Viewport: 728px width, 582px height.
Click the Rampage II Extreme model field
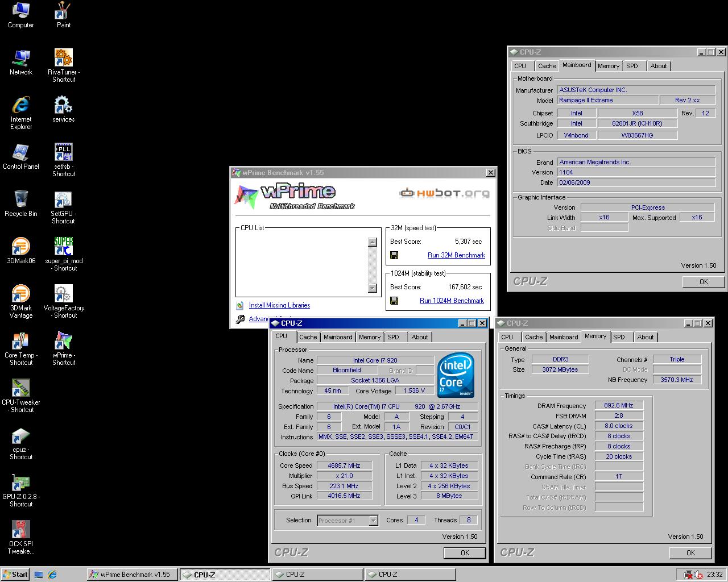pyautogui.click(x=607, y=101)
